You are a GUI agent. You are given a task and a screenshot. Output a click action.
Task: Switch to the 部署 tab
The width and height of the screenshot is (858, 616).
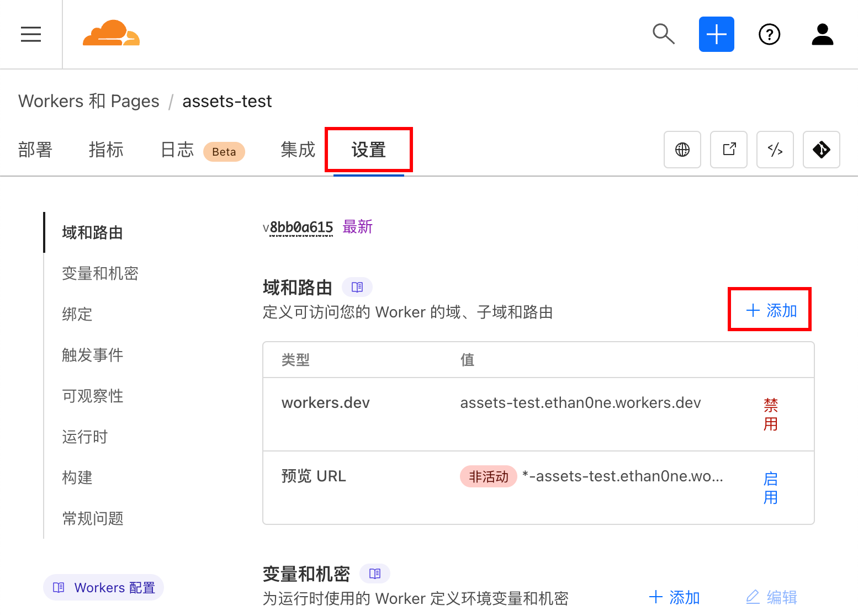35,150
